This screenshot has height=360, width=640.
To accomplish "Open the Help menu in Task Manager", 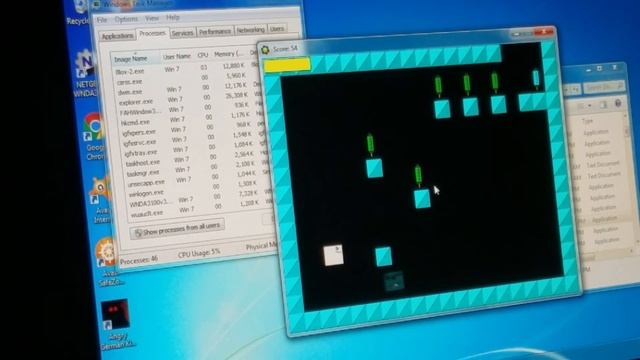I will [x=173, y=18].
